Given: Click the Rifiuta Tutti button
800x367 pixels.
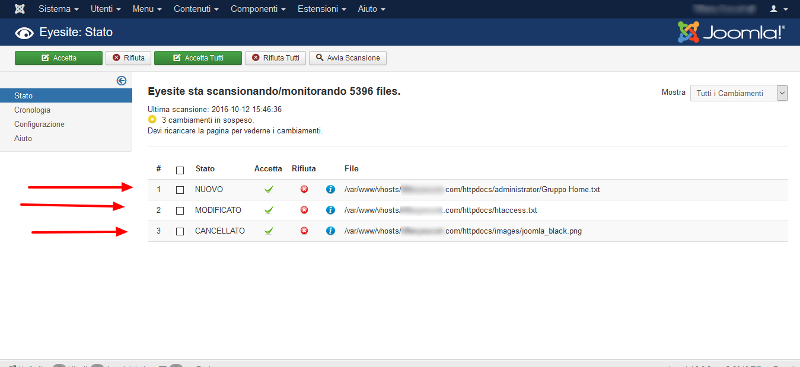Looking at the screenshot, I should (276, 58).
